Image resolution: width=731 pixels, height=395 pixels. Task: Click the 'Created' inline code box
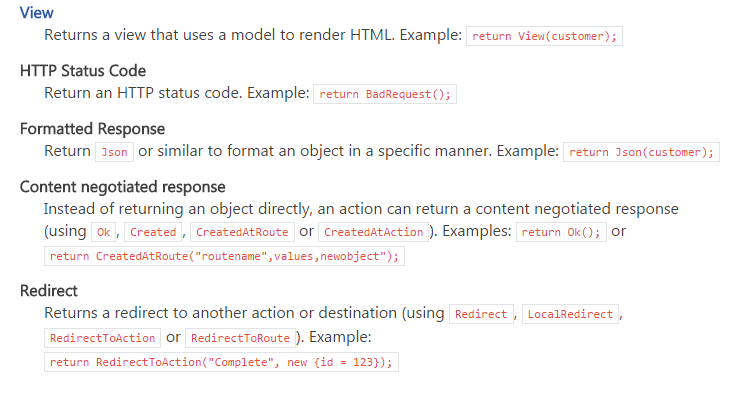click(x=153, y=232)
